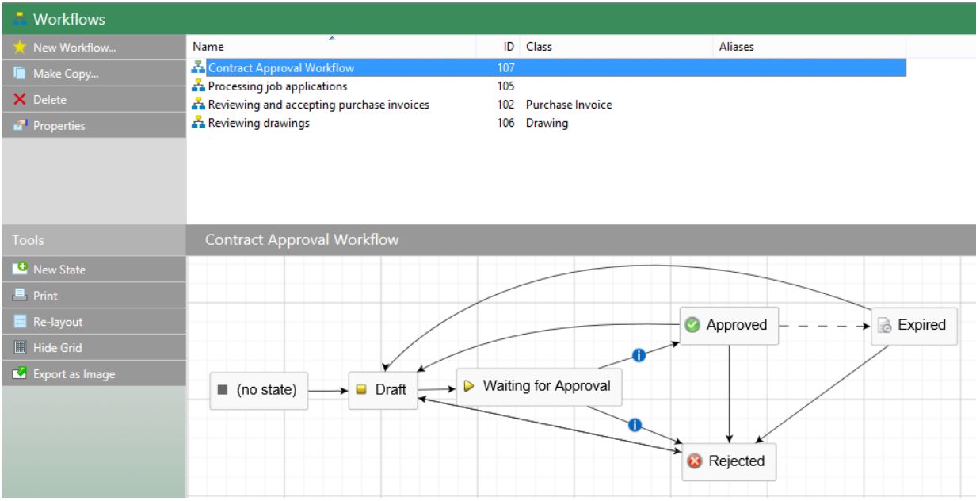
Task: Open Properties from the sidebar
Action: coord(59,126)
